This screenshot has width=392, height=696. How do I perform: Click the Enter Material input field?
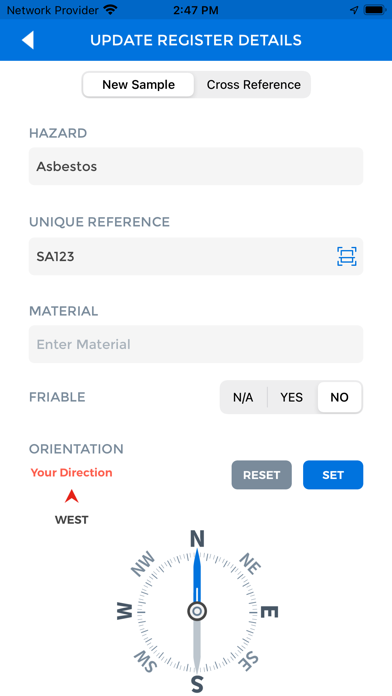196,344
